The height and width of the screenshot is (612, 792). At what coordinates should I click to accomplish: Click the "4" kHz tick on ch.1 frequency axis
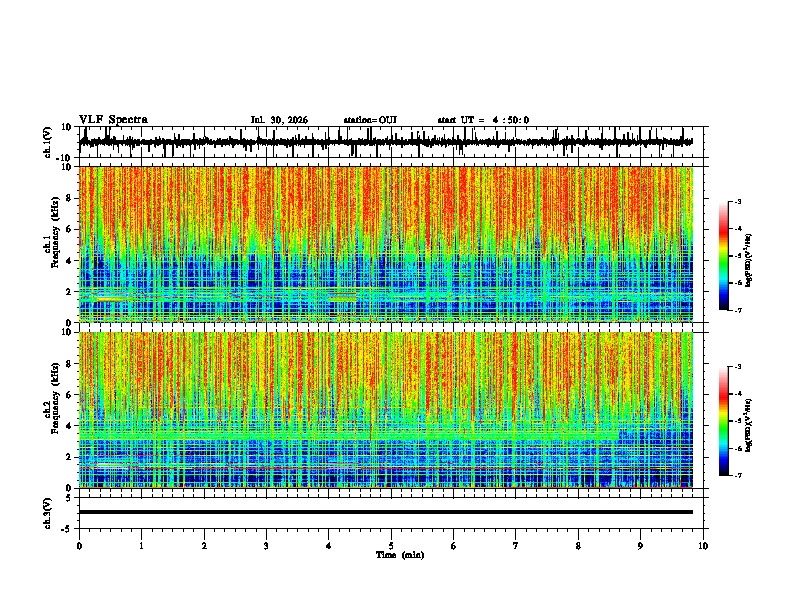(69, 261)
